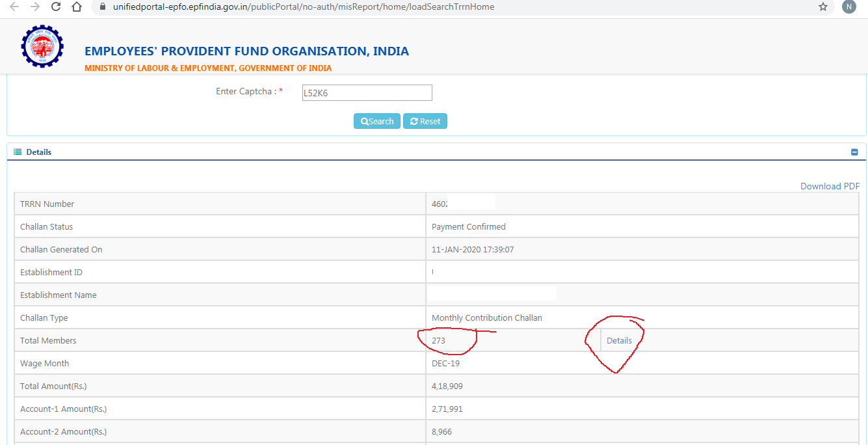The width and height of the screenshot is (868, 445).
Task: Click the bookmark star icon
Action: click(x=824, y=8)
